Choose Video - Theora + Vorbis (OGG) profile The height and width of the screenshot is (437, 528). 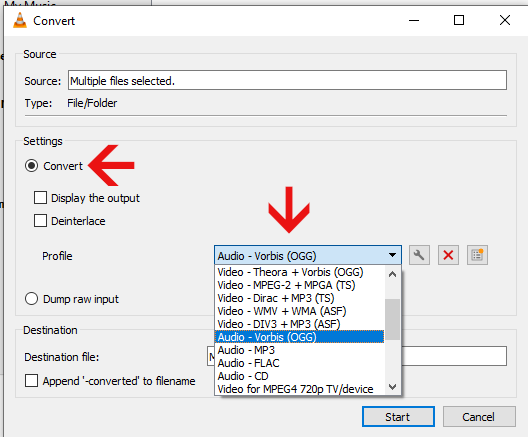(x=299, y=272)
